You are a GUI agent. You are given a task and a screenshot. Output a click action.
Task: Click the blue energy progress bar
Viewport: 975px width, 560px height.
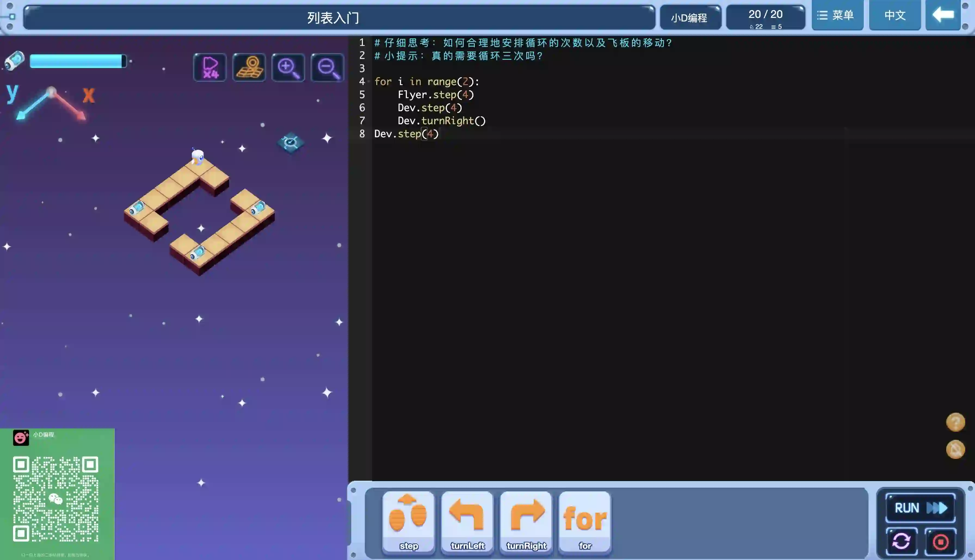pos(77,61)
